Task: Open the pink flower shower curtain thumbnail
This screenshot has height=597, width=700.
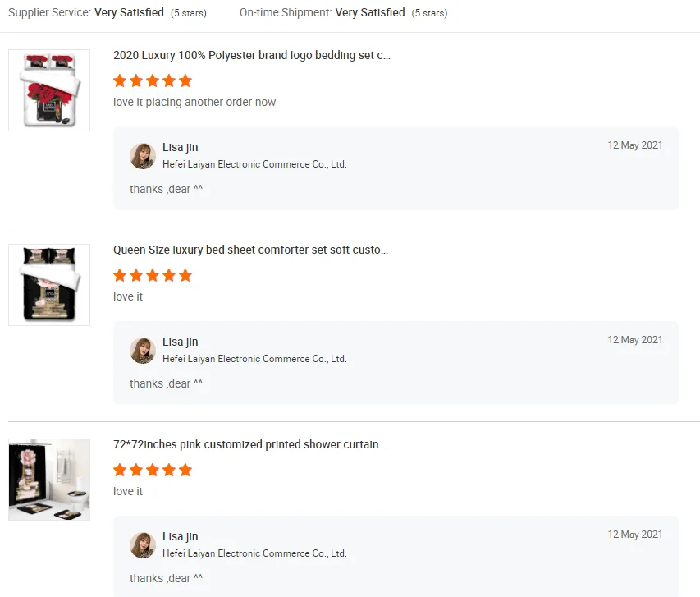Action: coord(49,480)
